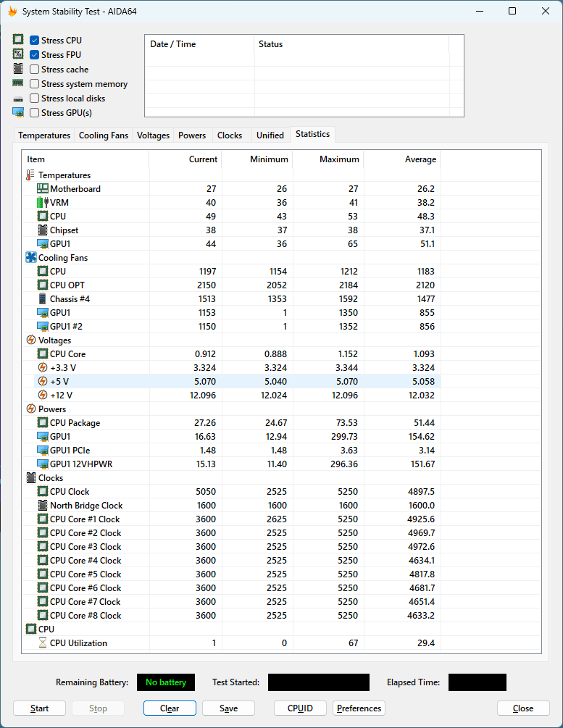Image resolution: width=563 pixels, height=728 pixels.
Task: Click the CPU Core voltage chip icon
Action: click(x=43, y=353)
